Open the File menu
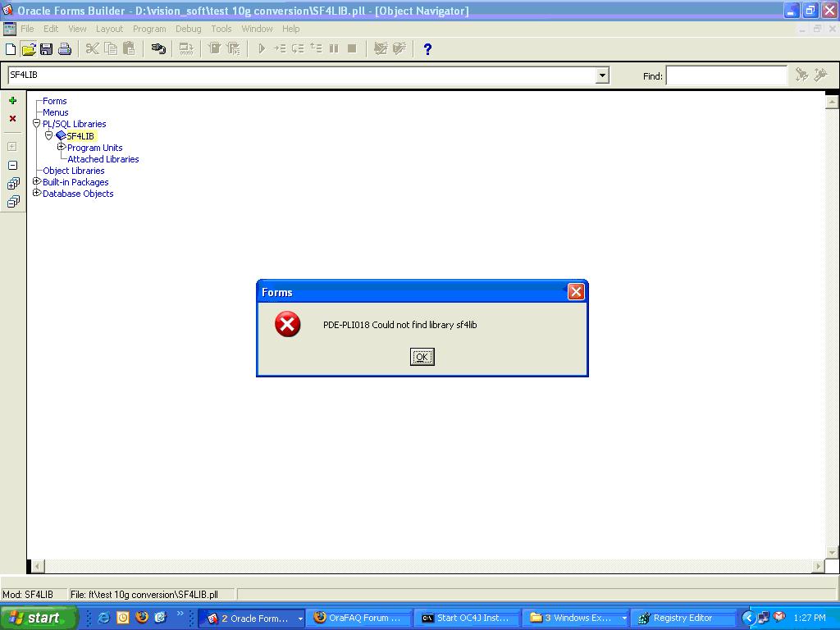The image size is (840, 630). [x=27, y=29]
